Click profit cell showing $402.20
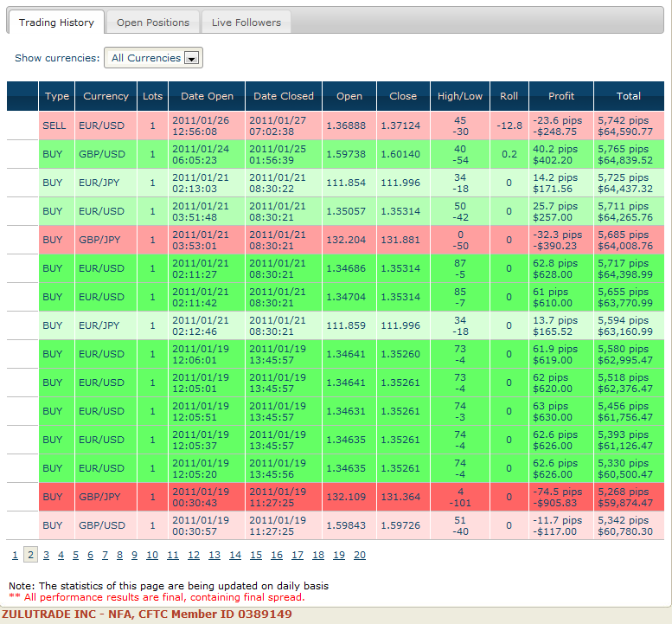 click(561, 154)
